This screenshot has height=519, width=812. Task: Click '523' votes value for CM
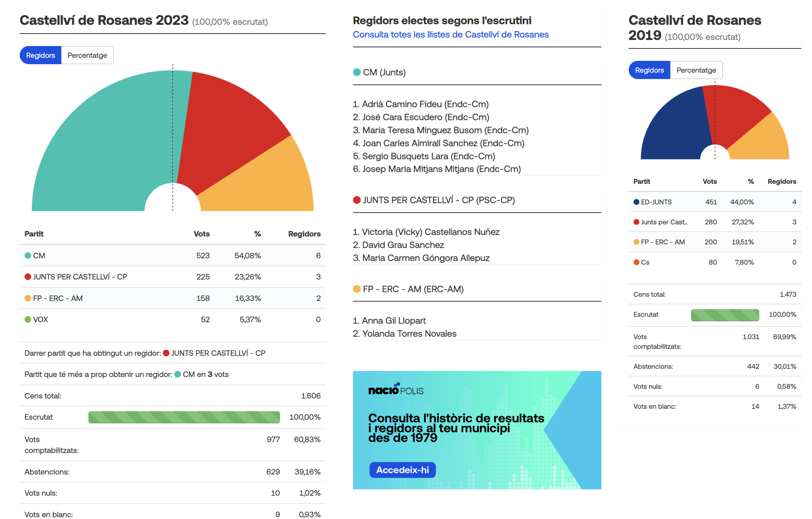(203, 256)
